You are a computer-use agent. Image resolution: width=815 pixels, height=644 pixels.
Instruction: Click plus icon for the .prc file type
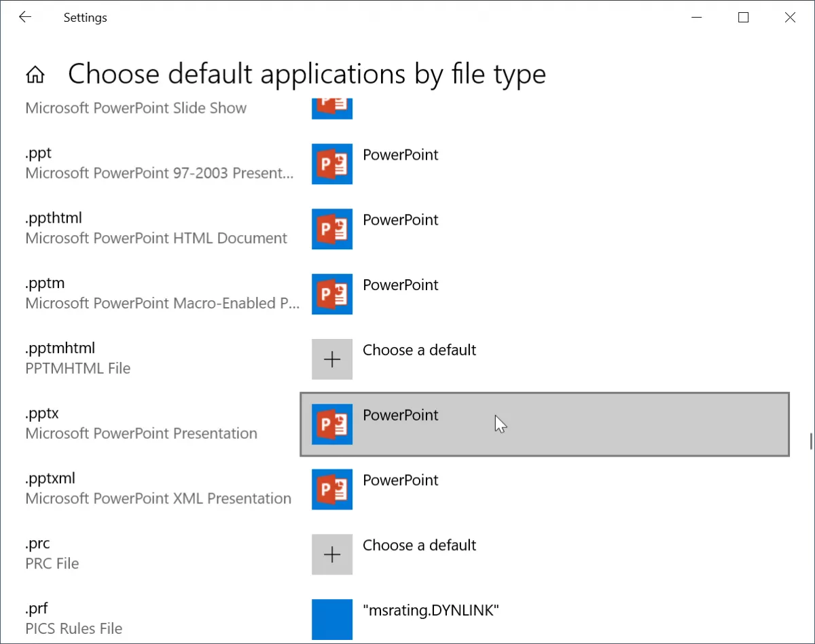coord(332,554)
